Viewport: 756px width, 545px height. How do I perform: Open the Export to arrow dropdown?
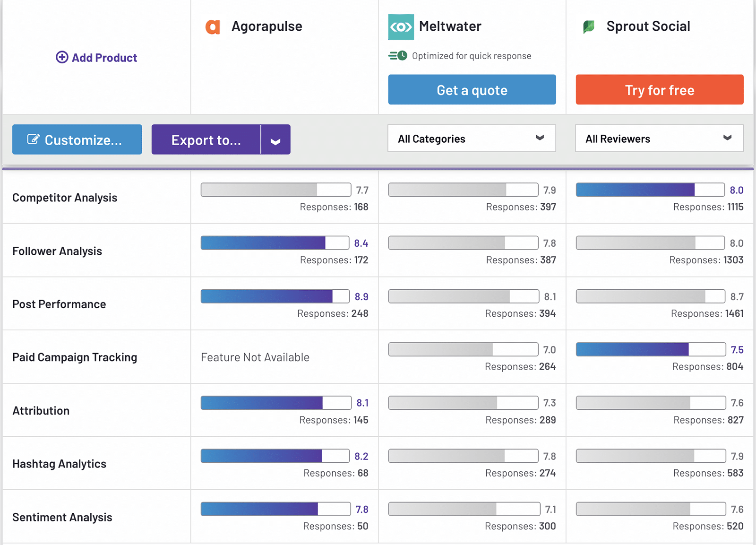click(x=275, y=140)
